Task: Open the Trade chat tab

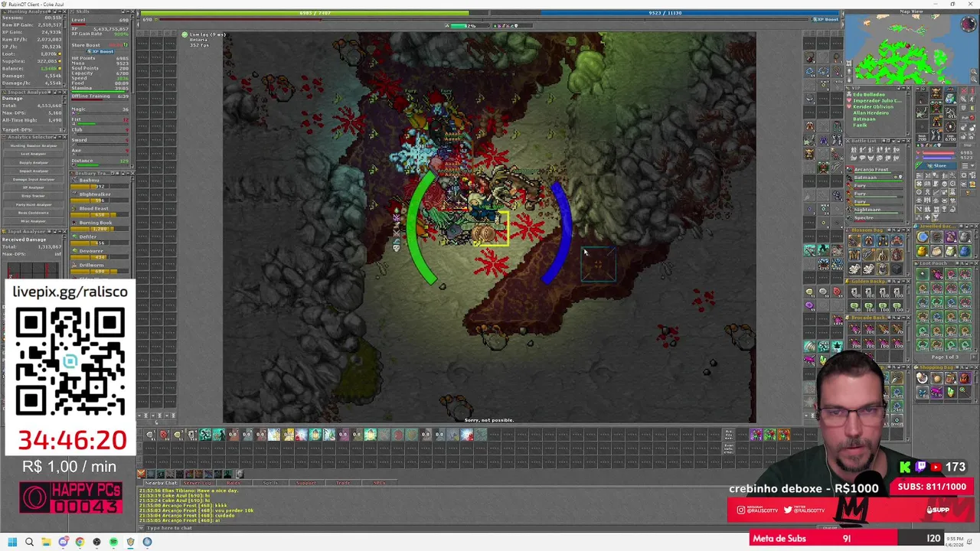Action: (x=342, y=483)
